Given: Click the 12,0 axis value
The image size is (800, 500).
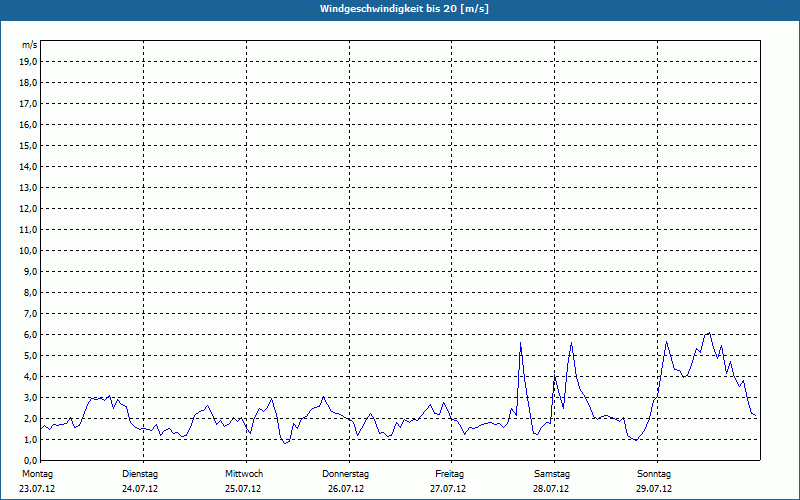Looking at the screenshot, I should (x=28, y=208).
